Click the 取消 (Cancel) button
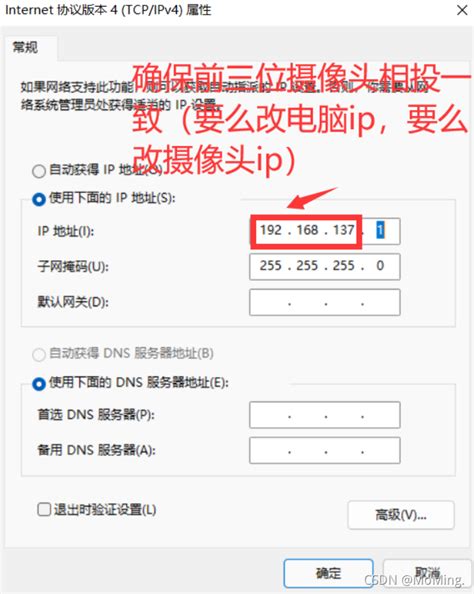The height and width of the screenshot is (594, 474). pyautogui.click(x=427, y=573)
